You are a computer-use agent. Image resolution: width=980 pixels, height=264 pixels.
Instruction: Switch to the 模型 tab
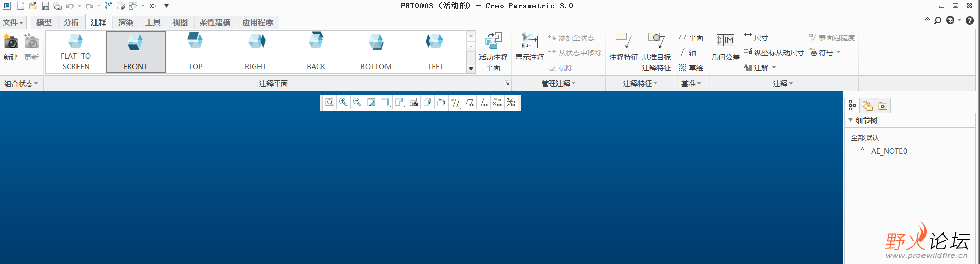coord(44,23)
